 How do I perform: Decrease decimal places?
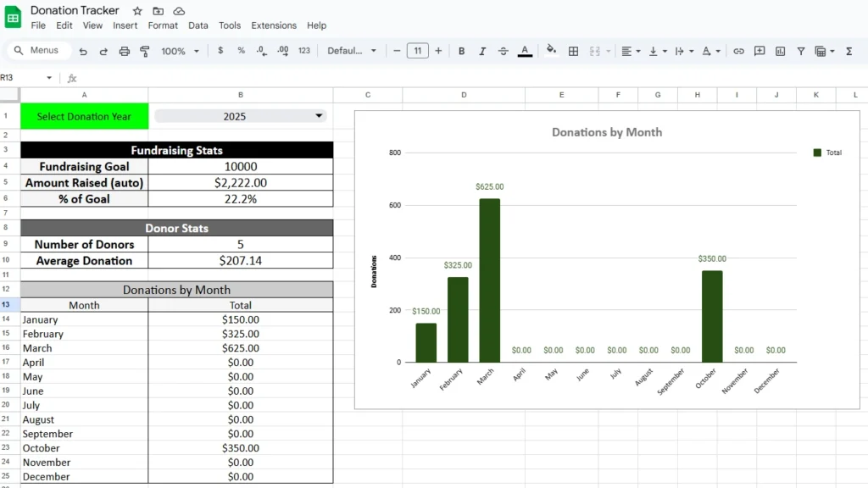pyautogui.click(x=261, y=51)
